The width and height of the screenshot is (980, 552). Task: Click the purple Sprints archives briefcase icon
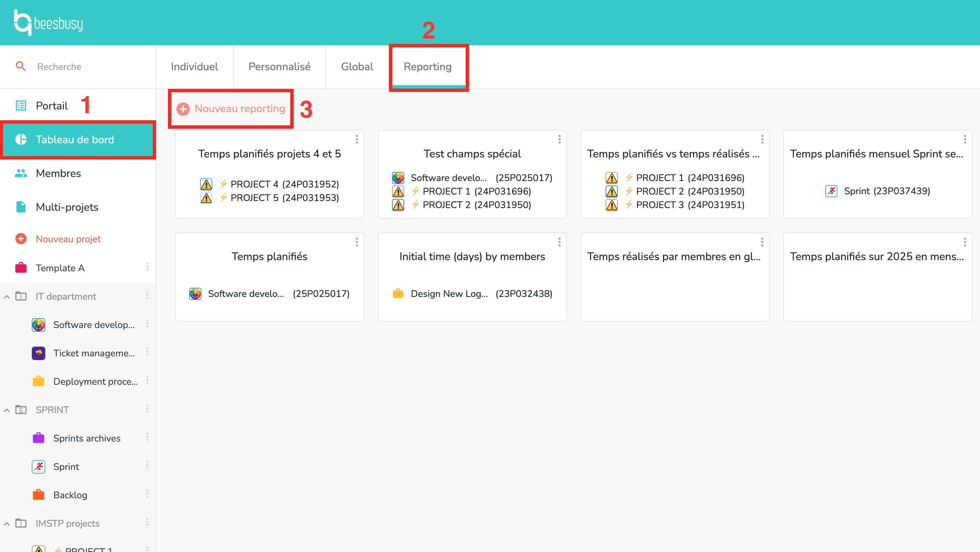coord(39,438)
